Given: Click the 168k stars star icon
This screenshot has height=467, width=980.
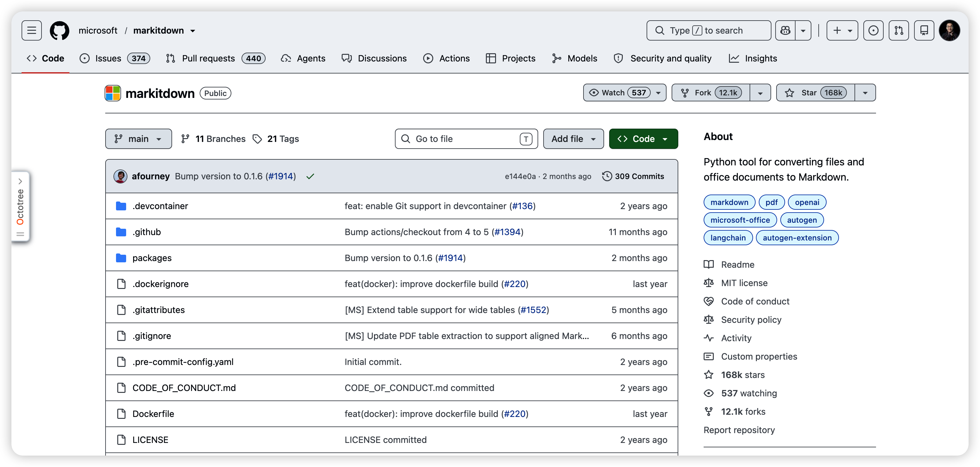Looking at the screenshot, I should 709,374.
